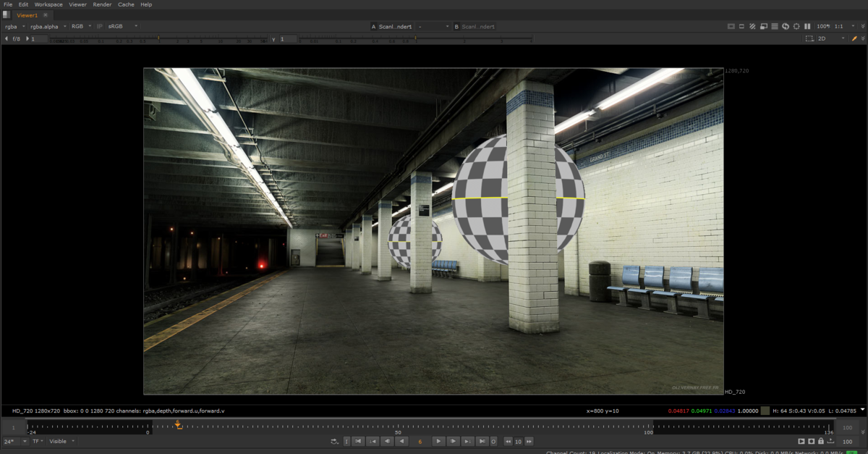Click the viewer settings target icon
The image size is (868, 454).
pos(796,26)
